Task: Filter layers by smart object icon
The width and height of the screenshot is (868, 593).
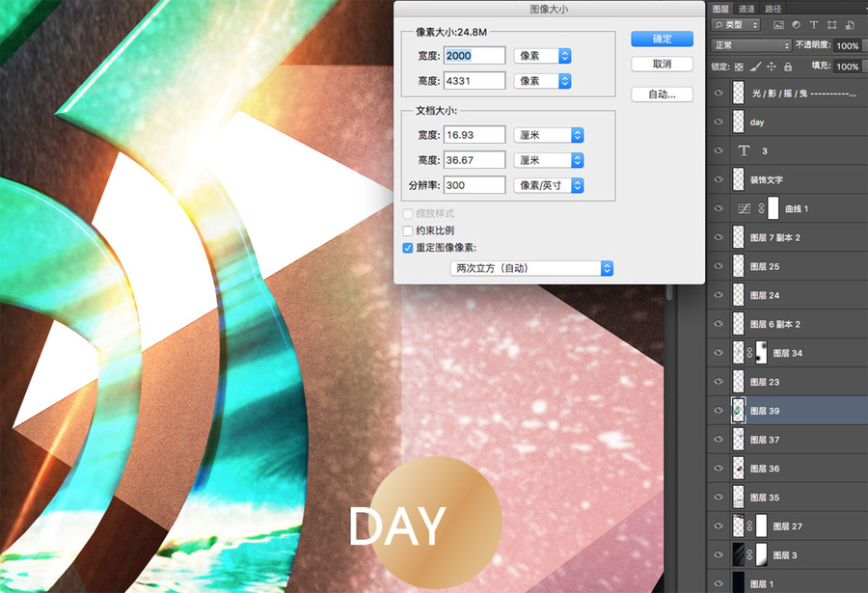Action: (x=850, y=25)
